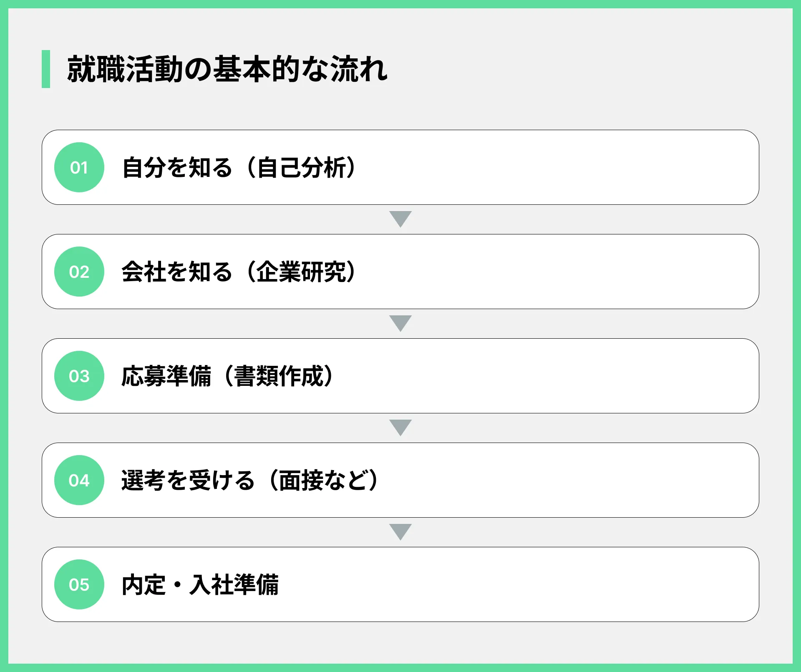Click the arrow below step 04 box
The height and width of the screenshot is (672, 801).
point(400,531)
